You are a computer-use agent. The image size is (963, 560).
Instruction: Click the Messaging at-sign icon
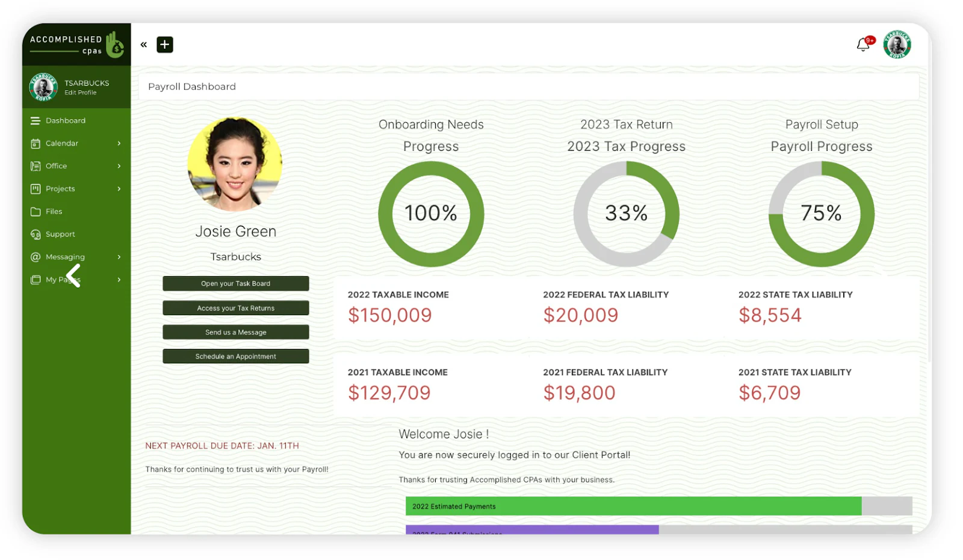[36, 257]
